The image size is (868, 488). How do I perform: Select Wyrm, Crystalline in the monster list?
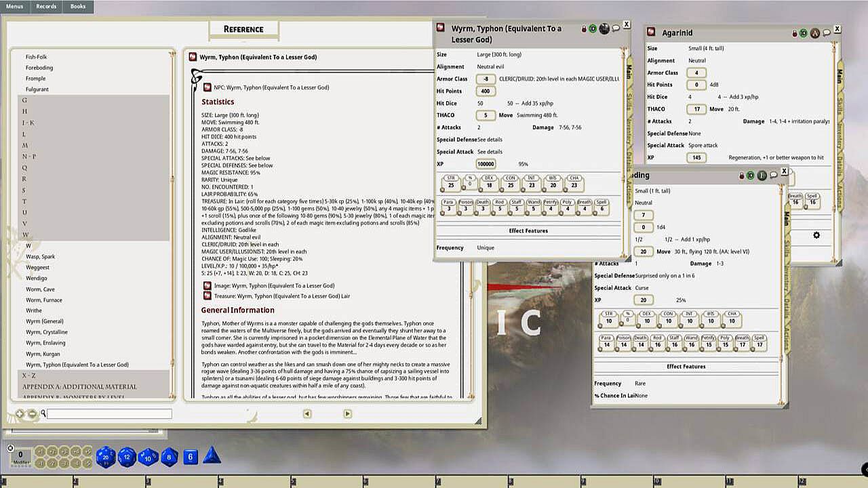[47, 332]
